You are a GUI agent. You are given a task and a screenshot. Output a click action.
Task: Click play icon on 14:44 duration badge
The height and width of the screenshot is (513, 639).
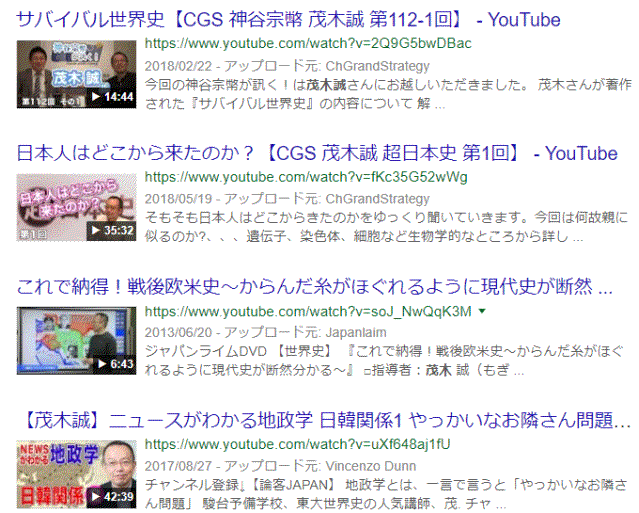tap(96, 97)
